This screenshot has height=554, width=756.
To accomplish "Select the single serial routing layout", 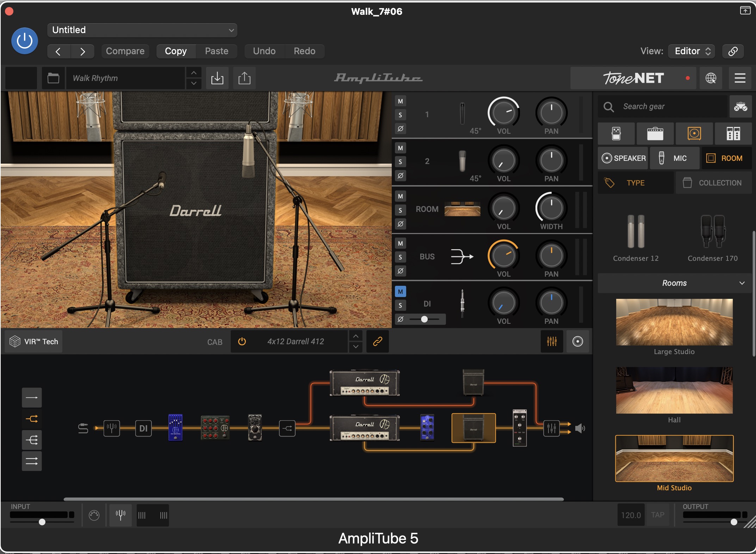I will pyautogui.click(x=32, y=398).
